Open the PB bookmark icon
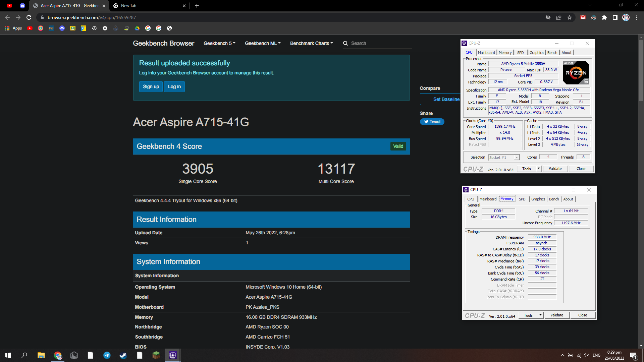The image size is (644, 362). [51, 28]
